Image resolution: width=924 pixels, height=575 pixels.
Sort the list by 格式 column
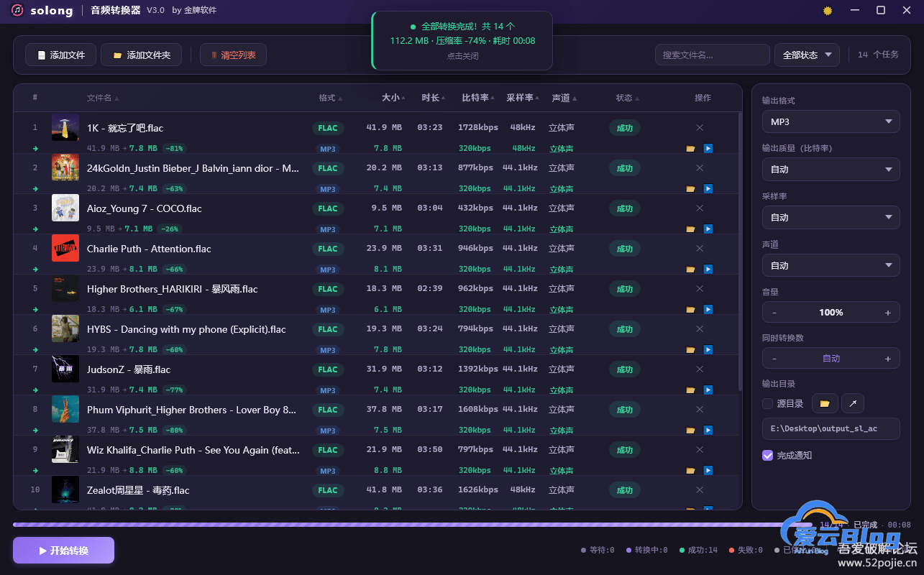pos(331,98)
